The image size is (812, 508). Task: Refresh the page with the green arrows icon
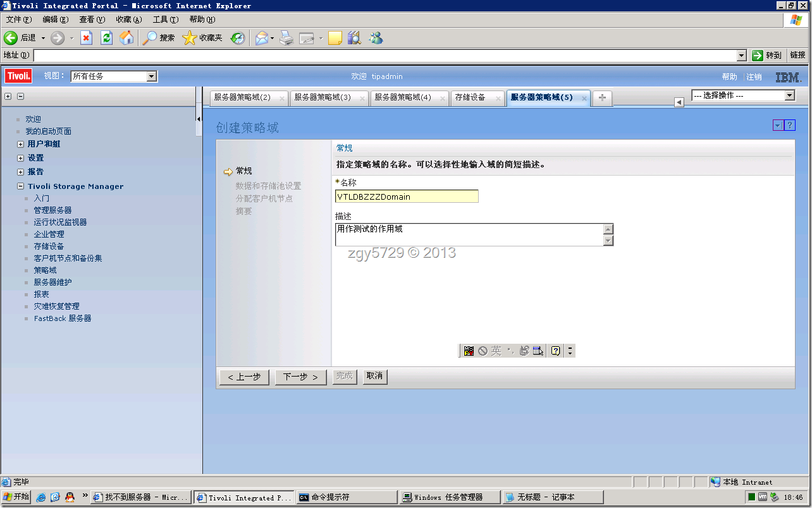pyautogui.click(x=107, y=38)
